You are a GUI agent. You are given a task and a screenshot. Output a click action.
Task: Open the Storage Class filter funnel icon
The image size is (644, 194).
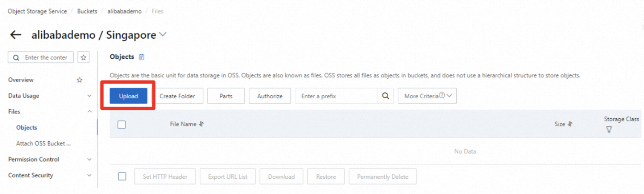[x=609, y=129]
